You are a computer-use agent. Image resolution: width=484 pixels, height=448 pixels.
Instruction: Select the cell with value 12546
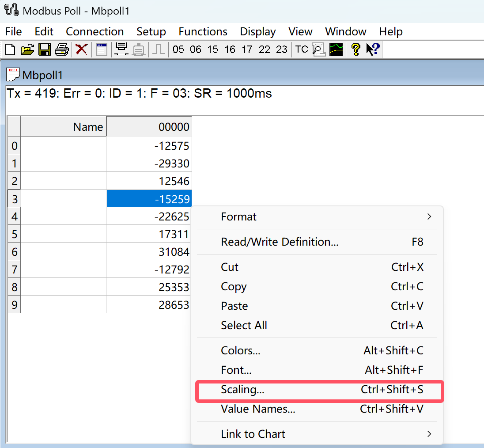pos(149,181)
